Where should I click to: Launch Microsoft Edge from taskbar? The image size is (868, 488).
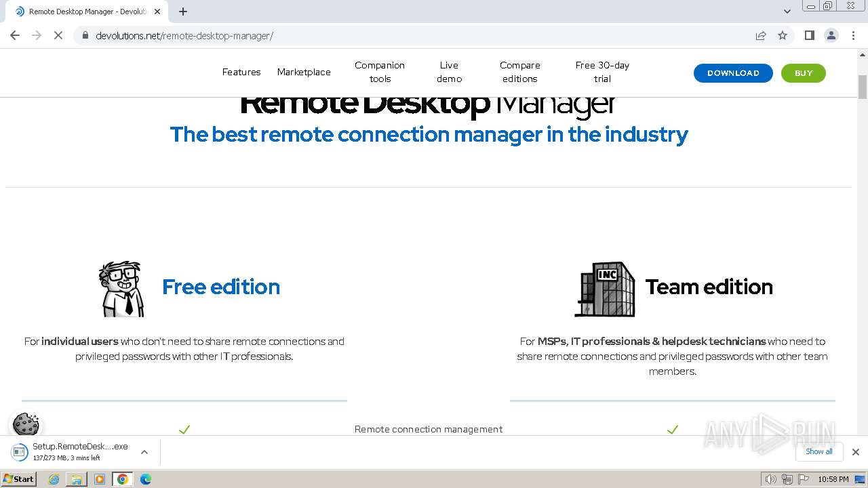pyautogui.click(x=146, y=479)
